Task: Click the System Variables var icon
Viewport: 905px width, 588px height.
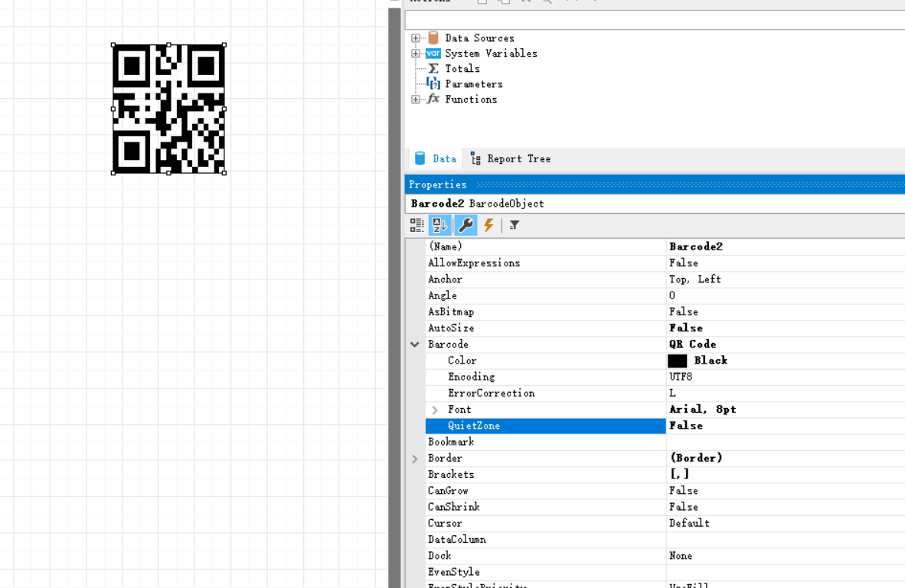Action: [x=433, y=53]
